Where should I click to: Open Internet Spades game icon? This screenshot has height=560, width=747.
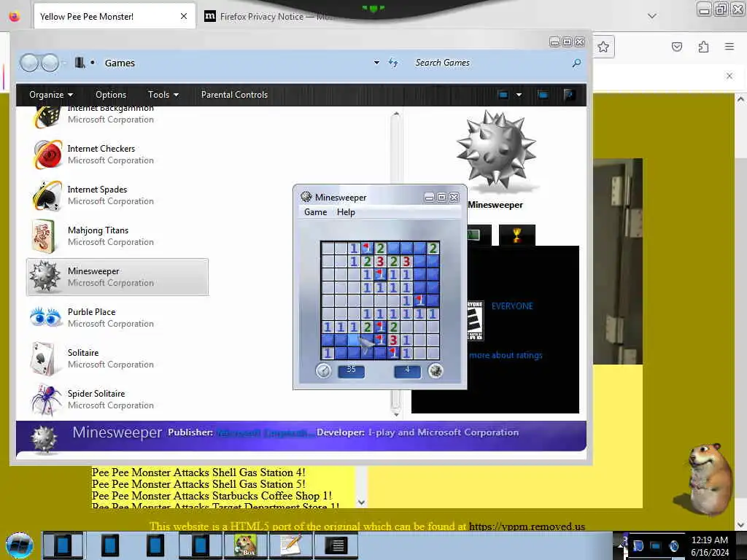[x=47, y=195]
